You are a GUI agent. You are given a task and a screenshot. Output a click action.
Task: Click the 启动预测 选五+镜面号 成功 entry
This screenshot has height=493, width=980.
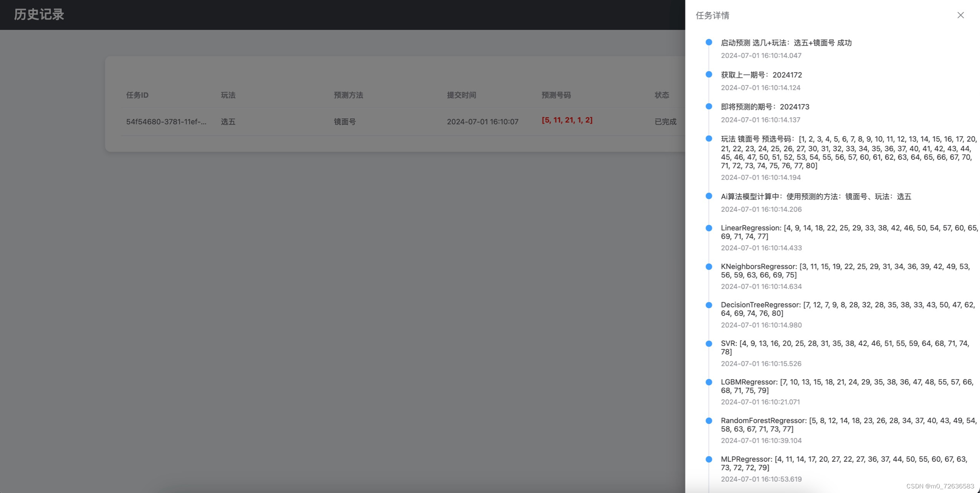pos(786,43)
